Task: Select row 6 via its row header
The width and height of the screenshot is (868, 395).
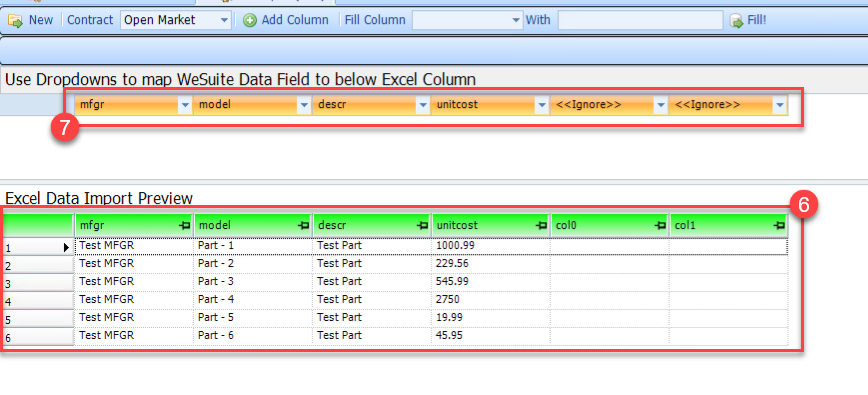Action: point(38,337)
